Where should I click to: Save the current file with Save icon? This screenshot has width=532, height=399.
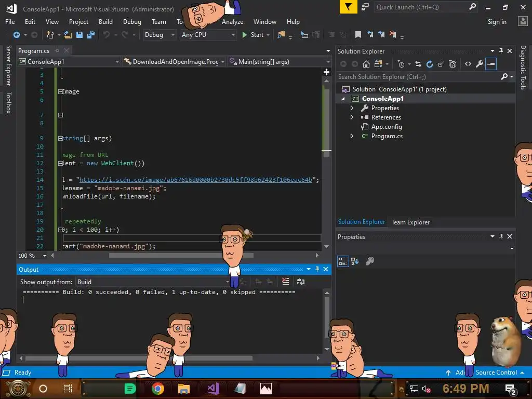coord(79,35)
